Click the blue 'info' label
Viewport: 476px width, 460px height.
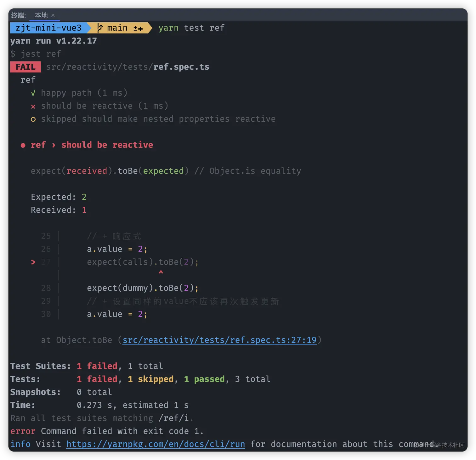[x=20, y=444]
